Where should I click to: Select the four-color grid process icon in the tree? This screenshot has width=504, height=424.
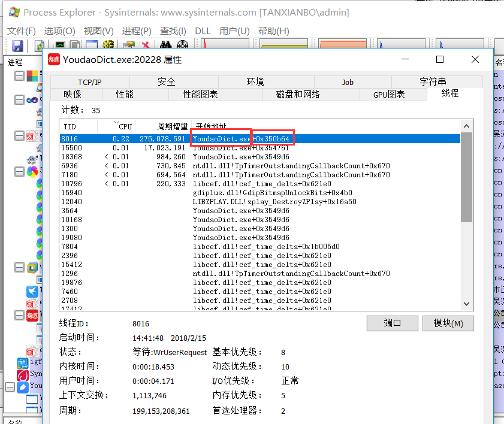[32, 76]
